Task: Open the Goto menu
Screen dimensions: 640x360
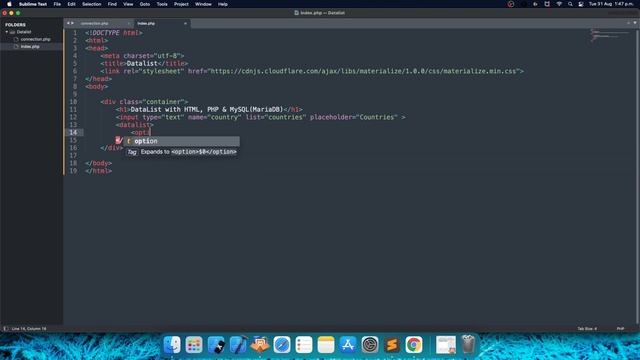Action: [x=145, y=4]
